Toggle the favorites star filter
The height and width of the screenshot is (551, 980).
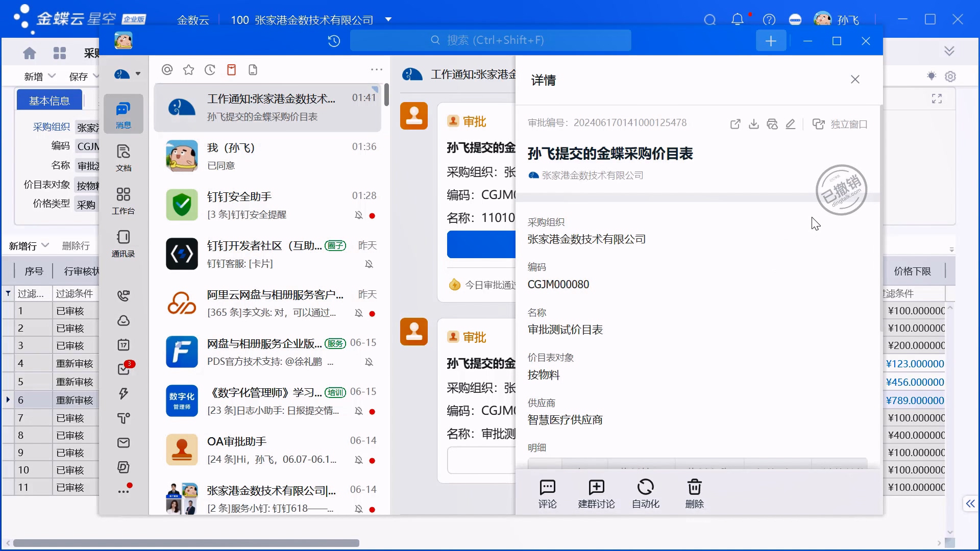188,70
